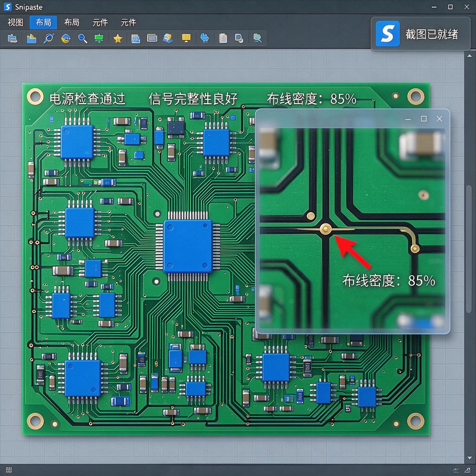Click the 信号完整性良好 label on the board
Image resolution: width=476 pixels, height=476 pixels.
193,99
